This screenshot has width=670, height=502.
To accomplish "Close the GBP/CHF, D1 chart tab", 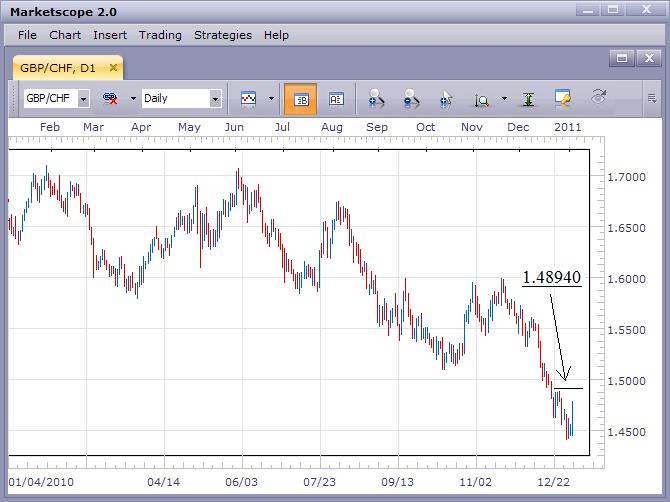I will coord(114,69).
